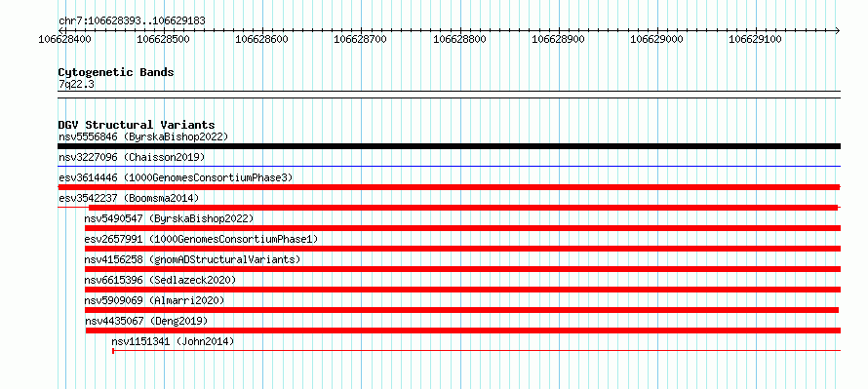This screenshot has height=389, width=868.
Task: Click ruler position 106628600
Action: [261, 39]
